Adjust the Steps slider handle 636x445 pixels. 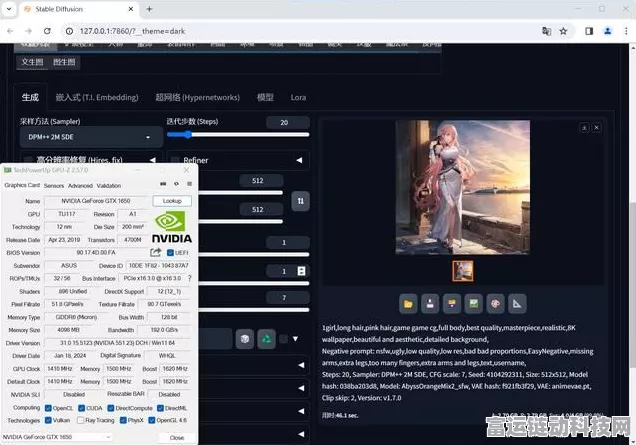tap(187, 135)
